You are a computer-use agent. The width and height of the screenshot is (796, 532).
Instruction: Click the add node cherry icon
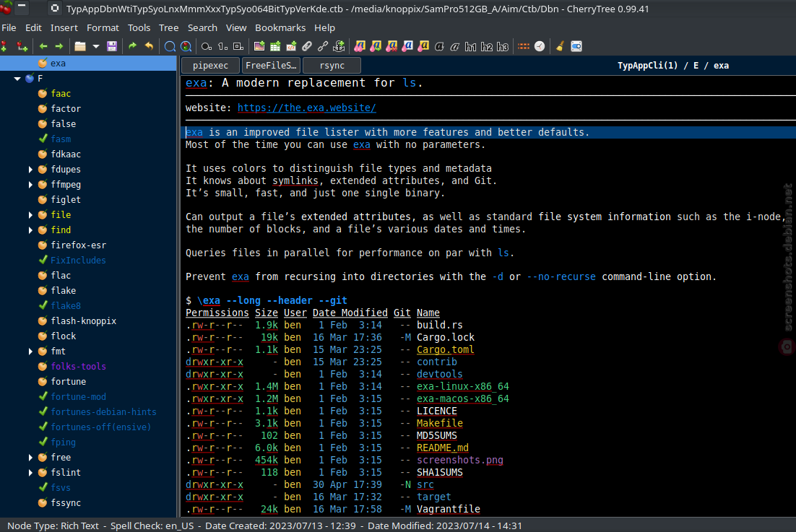pos(4,46)
